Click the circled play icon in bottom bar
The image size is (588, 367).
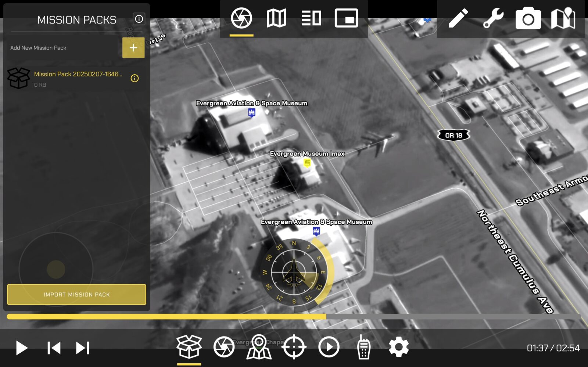[329, 347]
